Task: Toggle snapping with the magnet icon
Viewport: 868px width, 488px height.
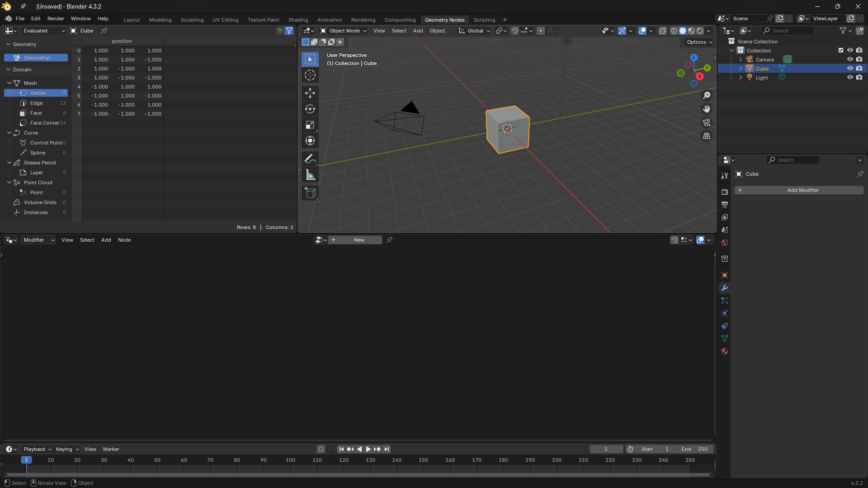Action: click(515, 31)
